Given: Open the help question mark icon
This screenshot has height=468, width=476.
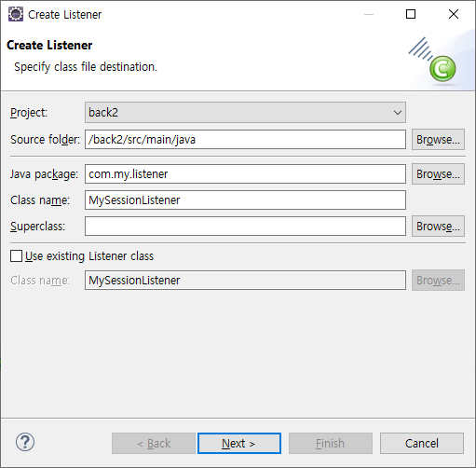Looking at the screenshot, I should (x=25, y=442).
